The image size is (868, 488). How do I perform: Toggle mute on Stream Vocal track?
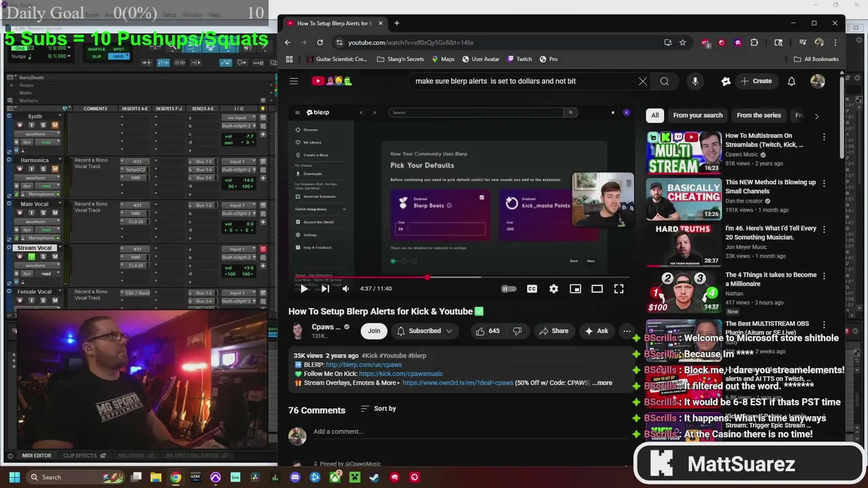pos(55,257)
